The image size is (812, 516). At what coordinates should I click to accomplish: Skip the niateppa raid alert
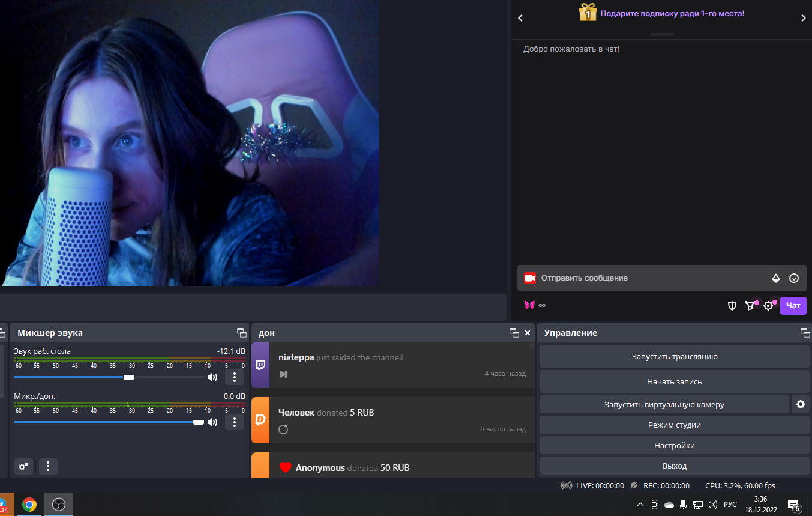pyautogui.click(x=283, y=374)
